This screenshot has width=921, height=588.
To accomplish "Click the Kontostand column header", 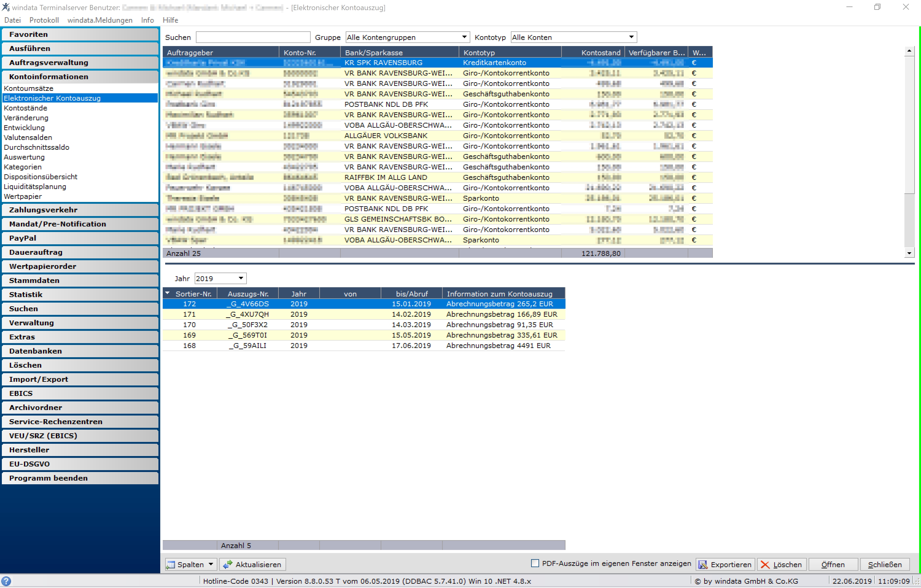I will (x=593, y=52).
